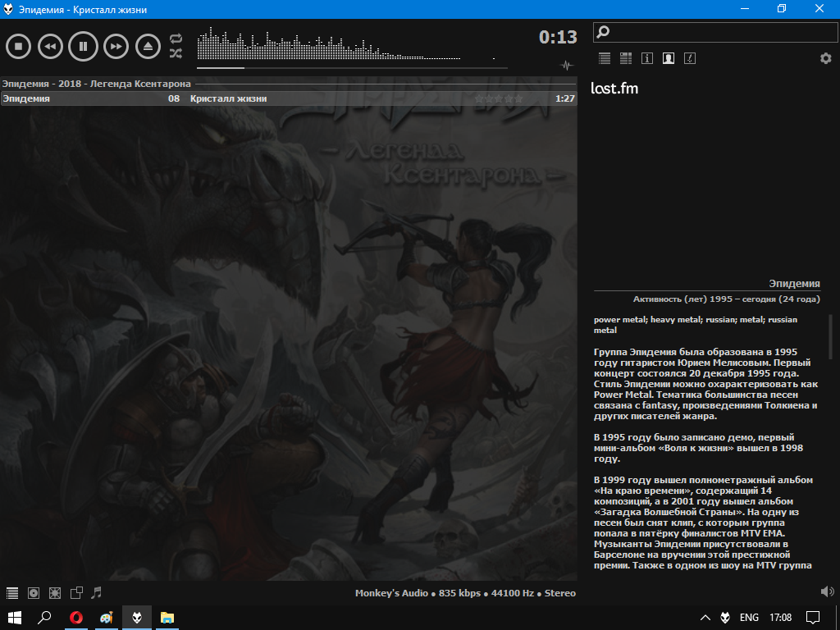Expand the hidden system tray icons
The image size is (840, 630).
tap(705, 617)
